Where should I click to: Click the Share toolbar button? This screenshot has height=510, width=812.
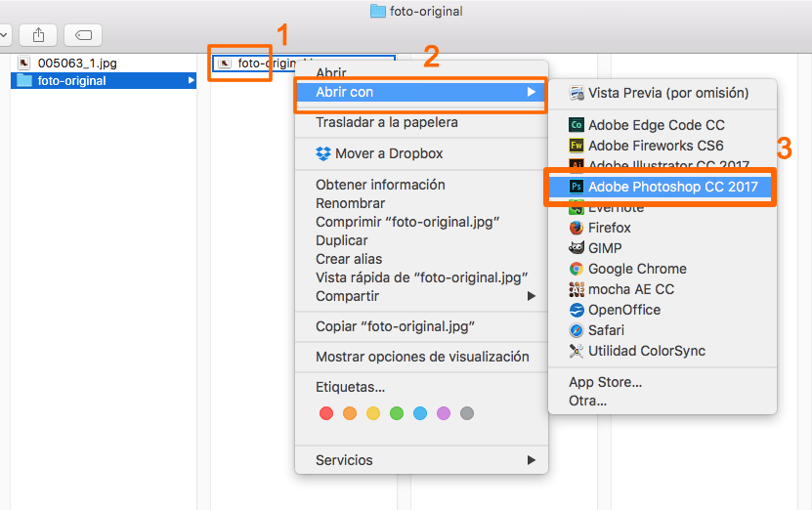point(38,35)
